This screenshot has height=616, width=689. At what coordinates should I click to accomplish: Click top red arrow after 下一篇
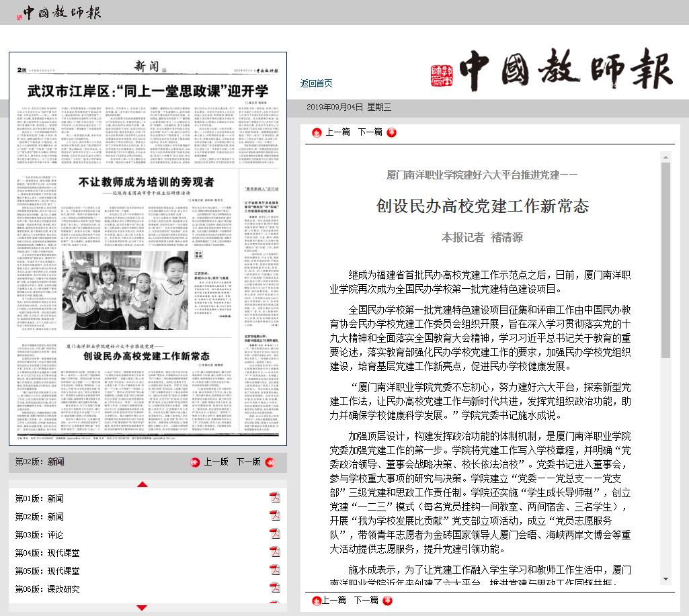coord(391,132)
